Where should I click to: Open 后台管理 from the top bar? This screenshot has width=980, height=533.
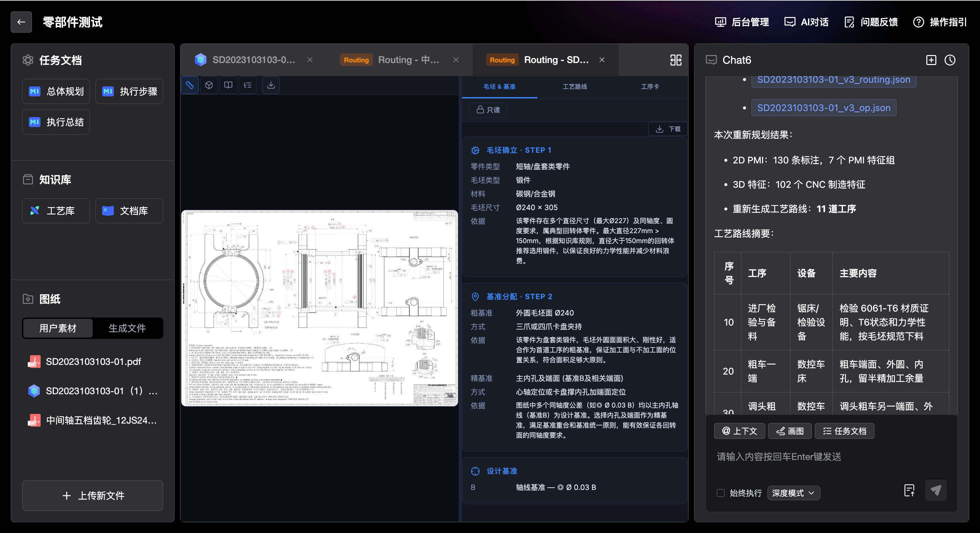pyautogui.click(x=742, y=22)
